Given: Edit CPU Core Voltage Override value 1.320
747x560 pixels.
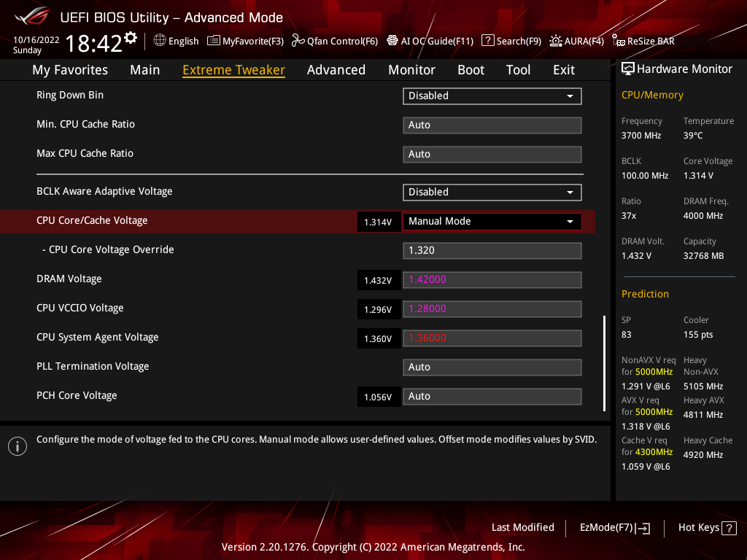Looking at the screenshot, I should [x=492, y=251].
